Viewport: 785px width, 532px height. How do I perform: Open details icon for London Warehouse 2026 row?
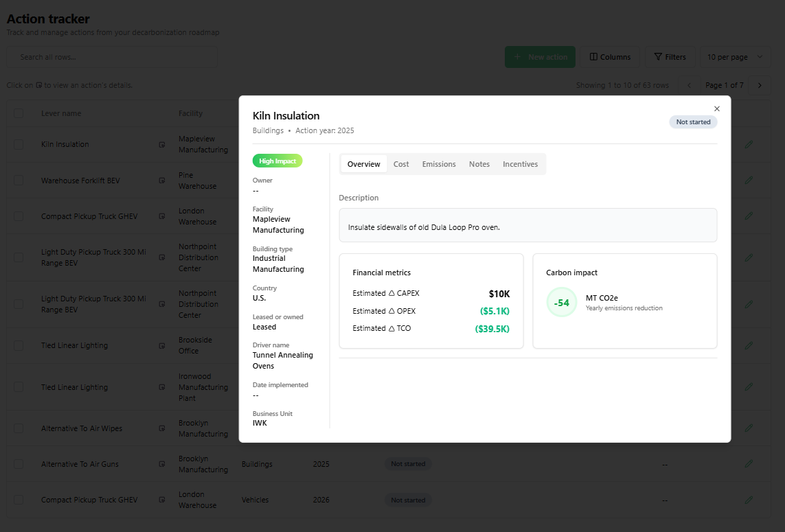[x=161, y=500]
